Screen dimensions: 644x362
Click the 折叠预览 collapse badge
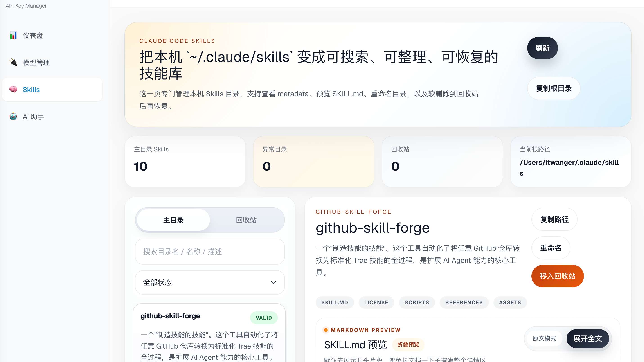(x=408, y=344)
